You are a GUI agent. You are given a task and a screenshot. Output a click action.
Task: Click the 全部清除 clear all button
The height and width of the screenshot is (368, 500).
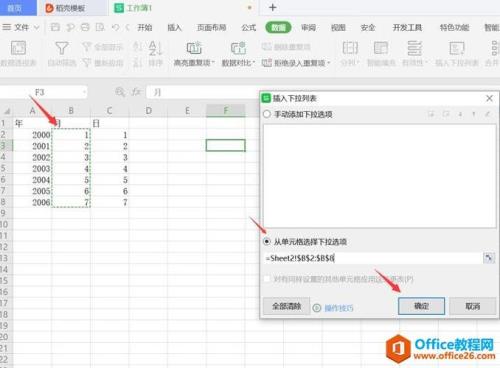click(x=286, y=306)
